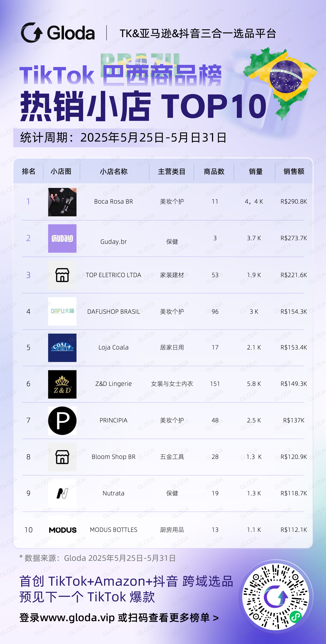
Task: Click category 居家日用
Action: click(x=172, y=347)
